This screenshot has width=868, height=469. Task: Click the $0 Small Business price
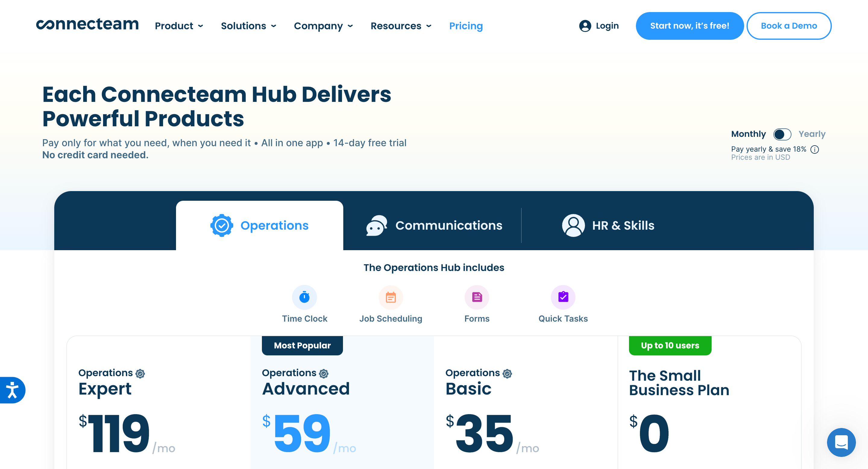[649, 434]
